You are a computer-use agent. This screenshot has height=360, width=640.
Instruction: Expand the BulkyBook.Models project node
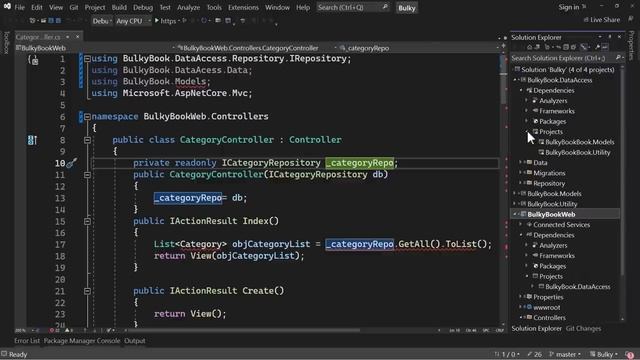coord(515,193)
